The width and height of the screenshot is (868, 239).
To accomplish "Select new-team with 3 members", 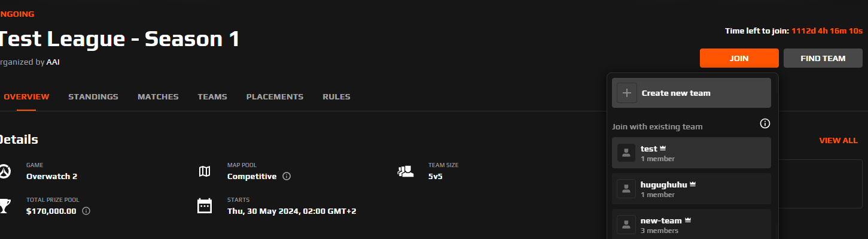I will 692,225.
